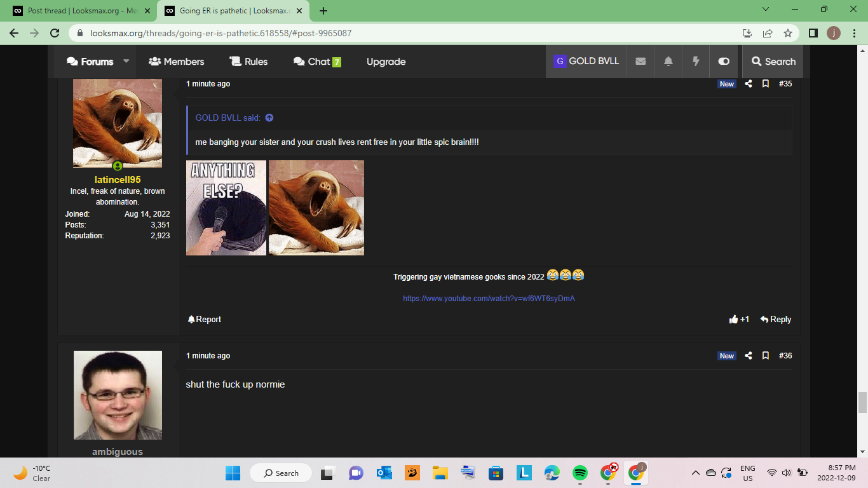Go back in browser history
Viewport: 868px width, 488px height.
(15, 33)
